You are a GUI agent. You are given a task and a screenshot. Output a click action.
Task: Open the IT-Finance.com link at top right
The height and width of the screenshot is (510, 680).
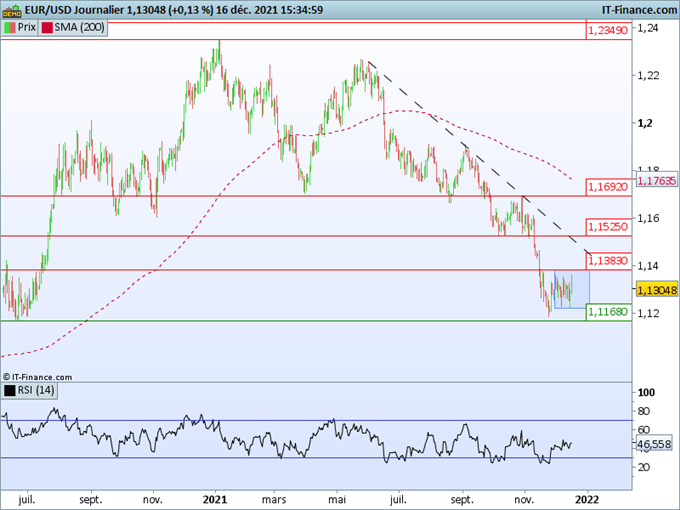pos(639,10)
